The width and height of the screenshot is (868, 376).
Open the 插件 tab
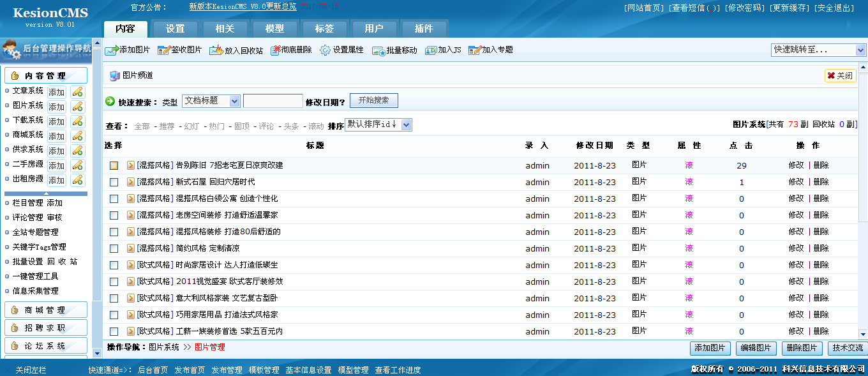(424, 29)
